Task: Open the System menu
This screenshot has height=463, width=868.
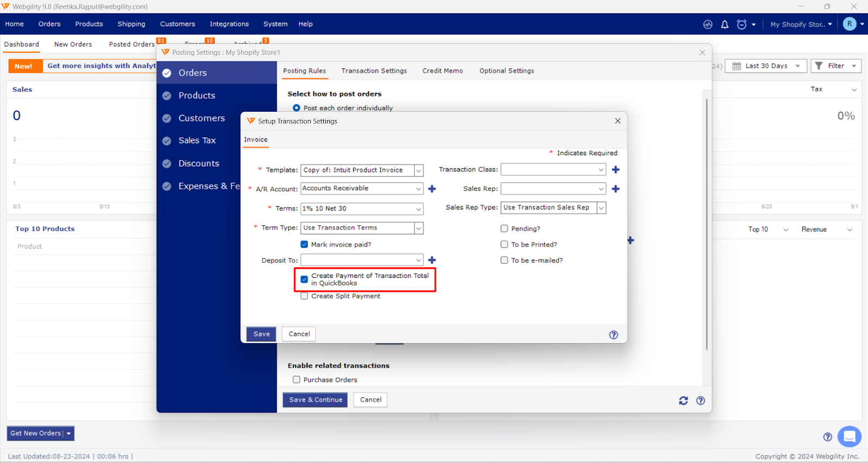Action: point(276,24)
